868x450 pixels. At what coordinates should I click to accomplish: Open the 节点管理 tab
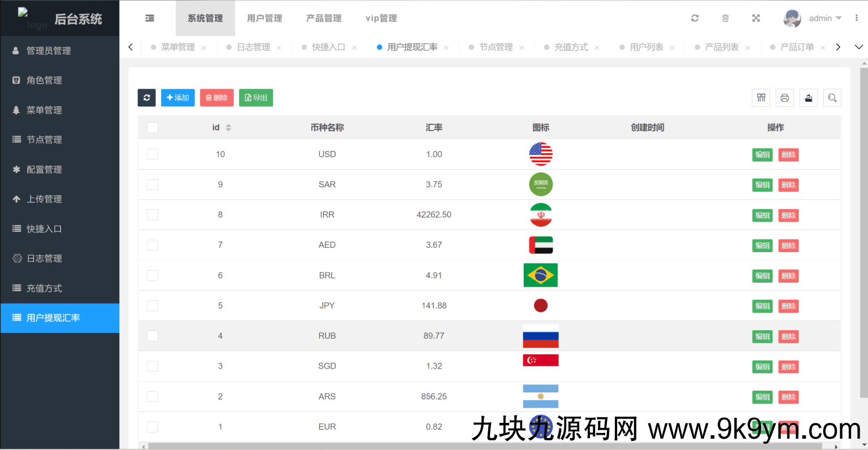pyautogui.click(x=496, y=47)
